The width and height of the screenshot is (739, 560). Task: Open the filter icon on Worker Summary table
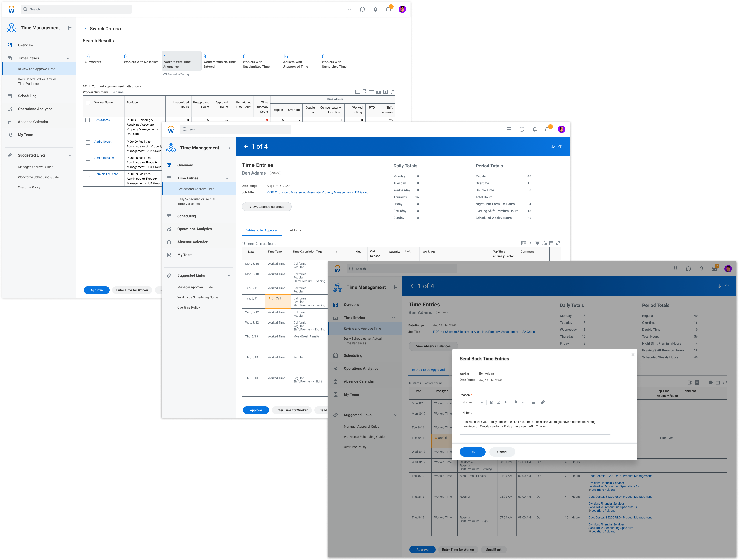372,91
